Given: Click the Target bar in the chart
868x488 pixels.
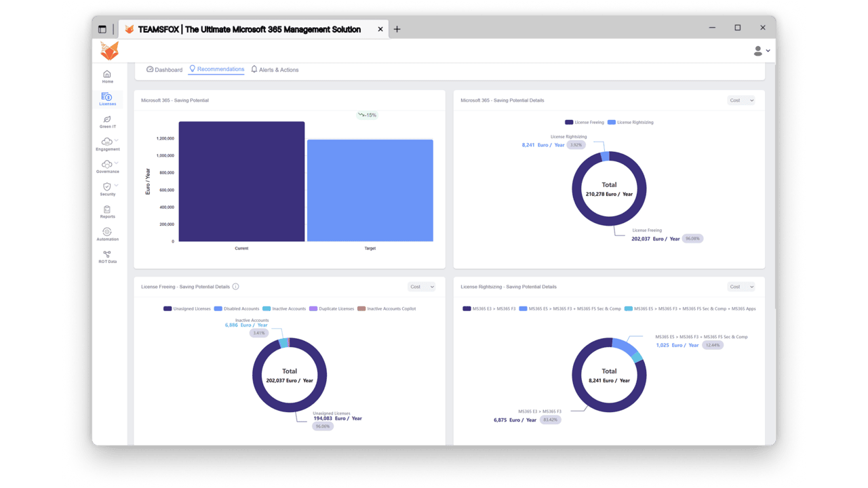Looking at the screenshot, I should pyautogui.click(x=370, y=190).
